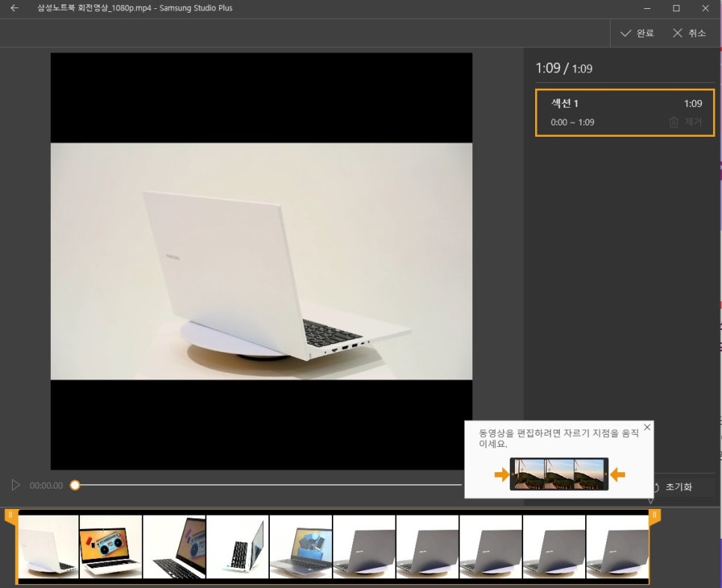
Task: Maximize the Samsung Studio Plus window
Action: pos(676,8)
